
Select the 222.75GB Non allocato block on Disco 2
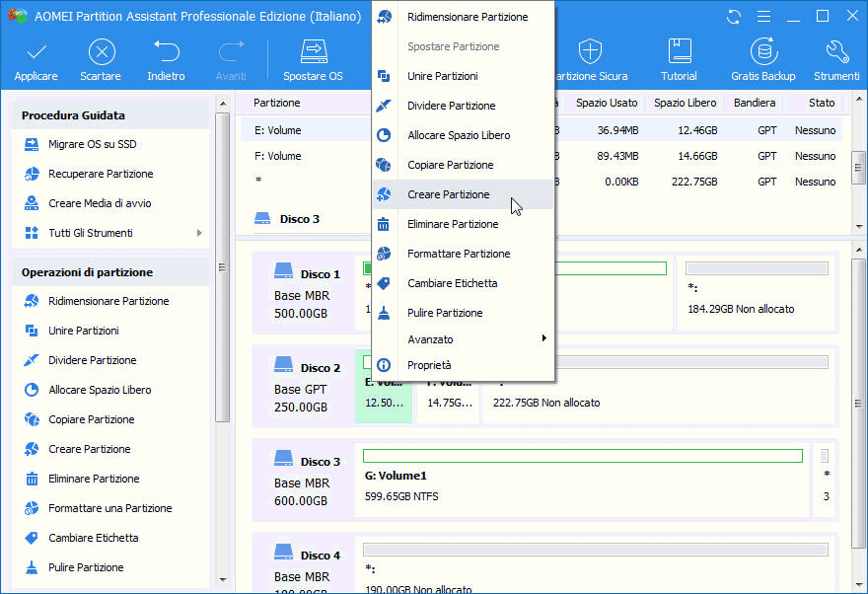click(x=659, y=386)
